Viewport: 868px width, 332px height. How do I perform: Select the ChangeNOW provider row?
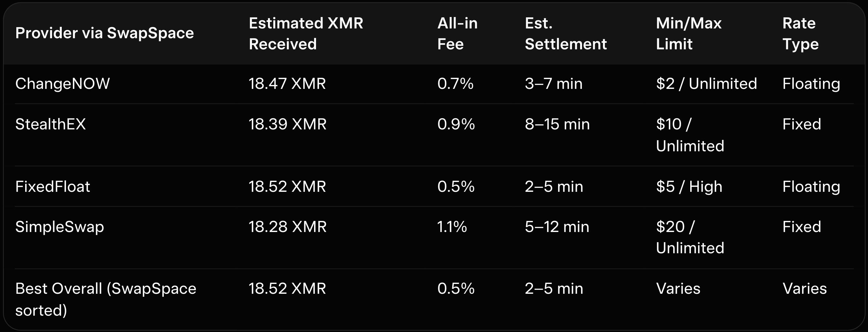[x=63, y=84]
